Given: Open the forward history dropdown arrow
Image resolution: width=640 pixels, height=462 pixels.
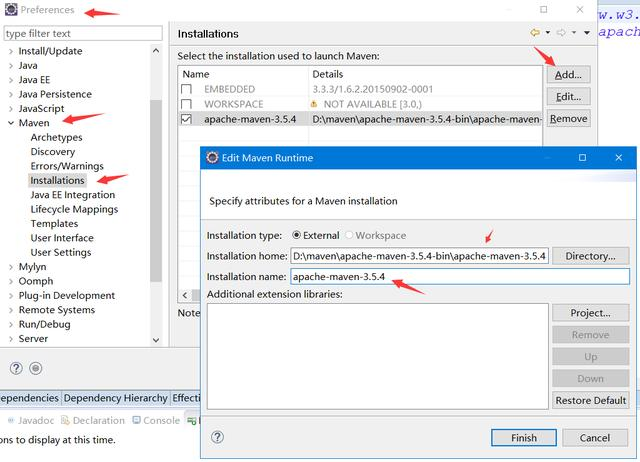Looking at the screenshot, I should 574,32.
